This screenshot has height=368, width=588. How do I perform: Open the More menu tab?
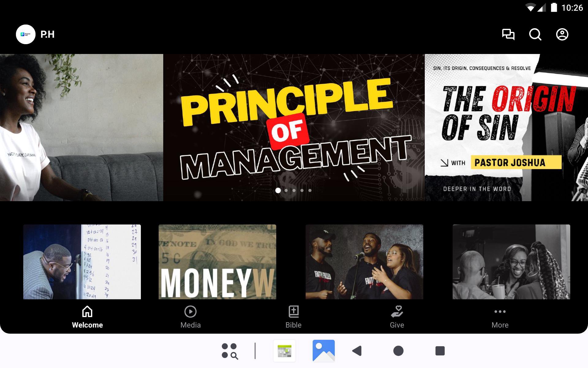point(500,317)
